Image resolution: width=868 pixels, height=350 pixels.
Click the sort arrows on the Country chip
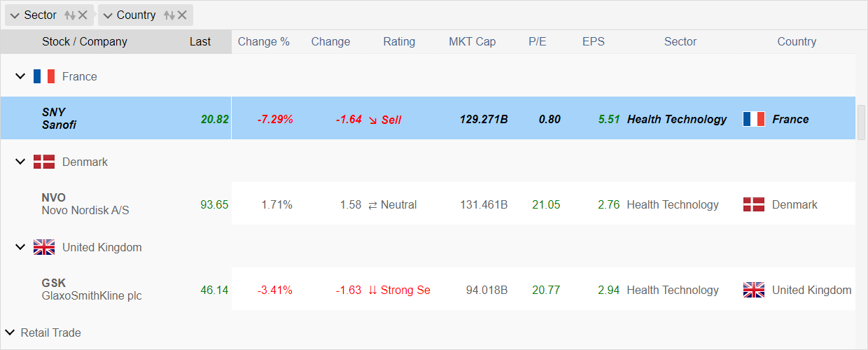169,15
